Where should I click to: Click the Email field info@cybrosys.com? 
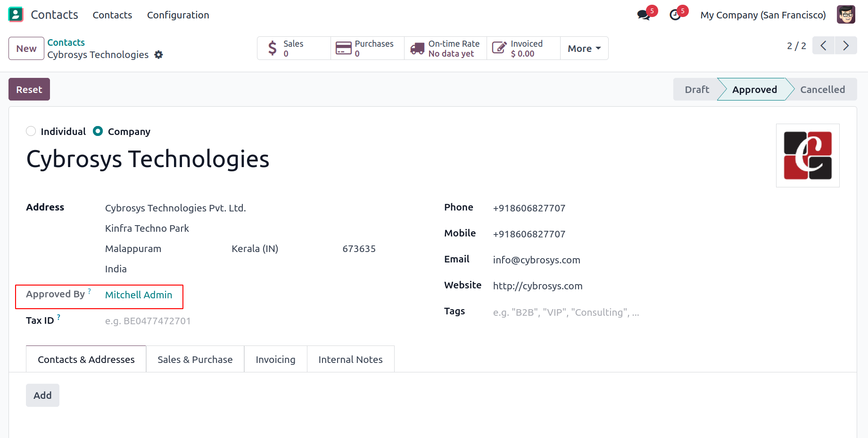point(537,260)
